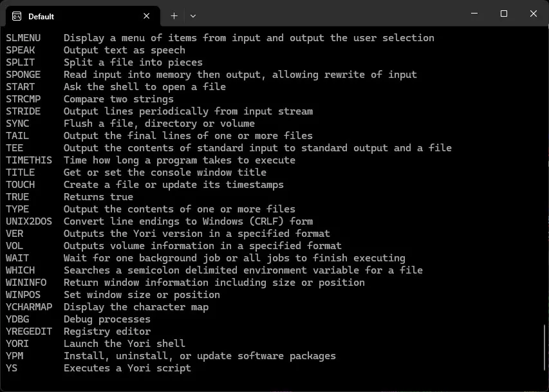The image size is (549, 392).
Task: Close the Default tab
Action: pos(145,16)
